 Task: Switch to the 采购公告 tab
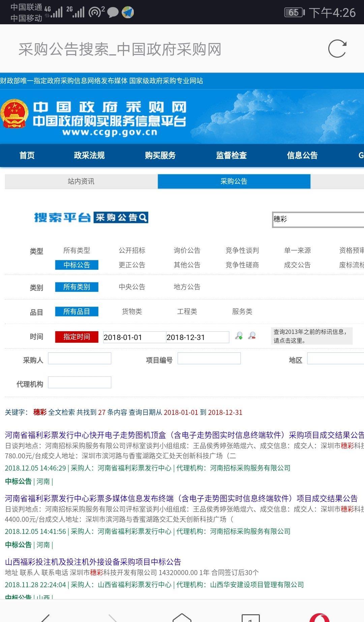(234, 181)
